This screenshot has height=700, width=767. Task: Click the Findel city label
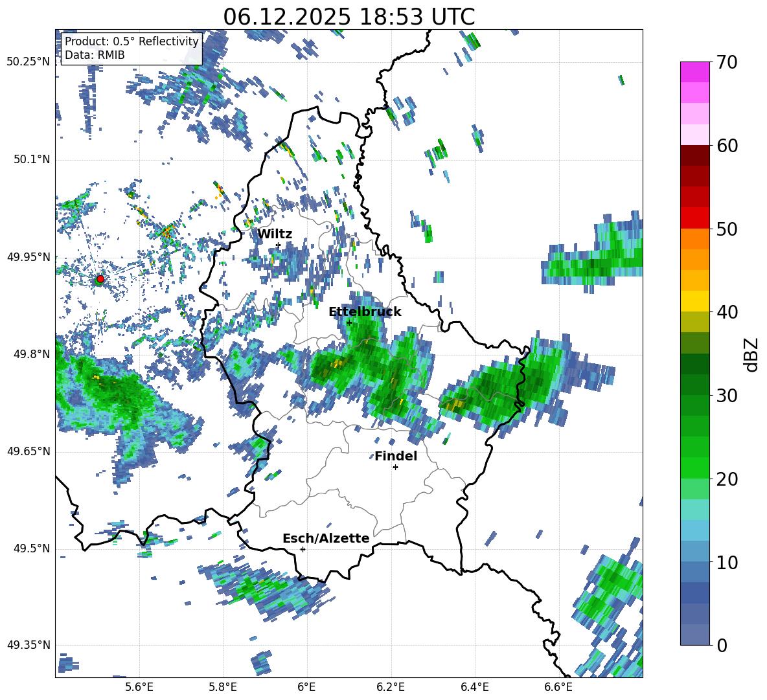click(396, 456)
